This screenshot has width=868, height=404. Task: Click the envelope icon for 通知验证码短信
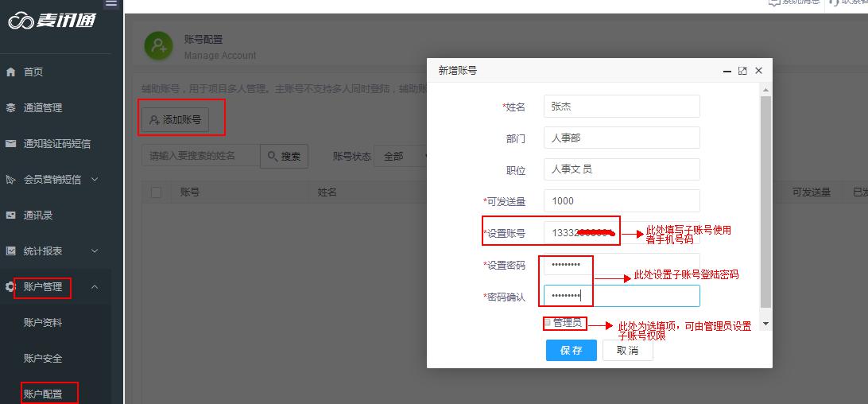point(10,144)
